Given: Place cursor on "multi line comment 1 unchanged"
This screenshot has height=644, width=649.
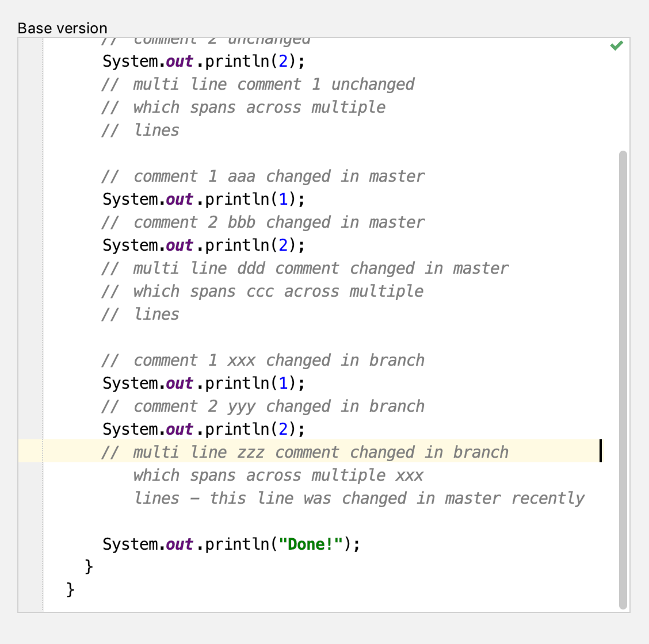Looking at the screenshot, I should [273, 85].
